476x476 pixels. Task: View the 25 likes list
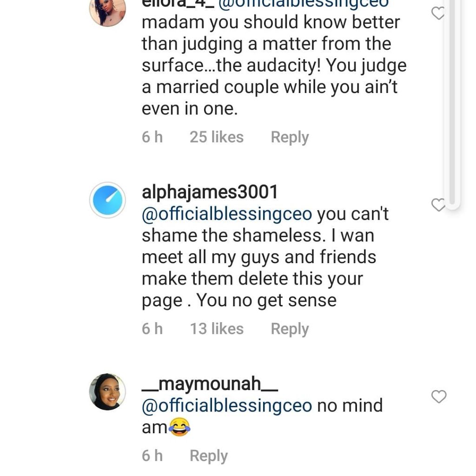pos(216,137)
